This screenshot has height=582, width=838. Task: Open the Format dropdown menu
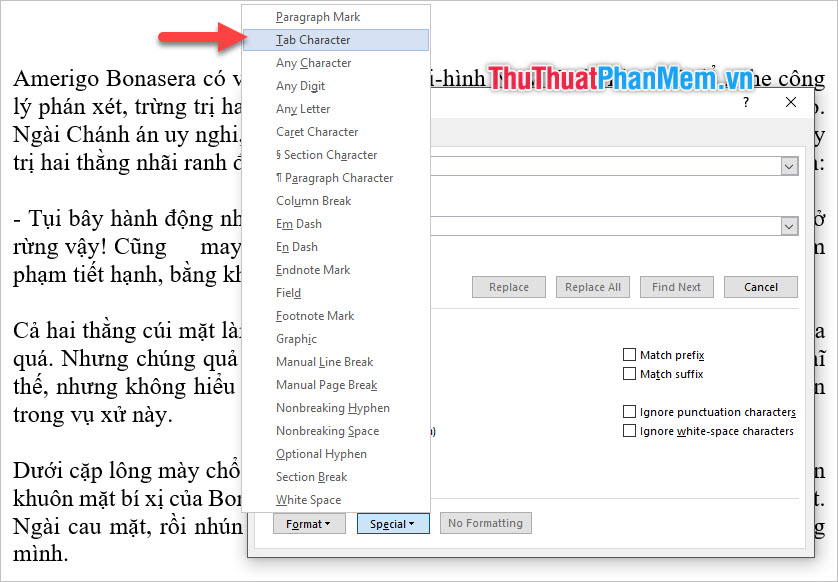(x=309, y=522)
